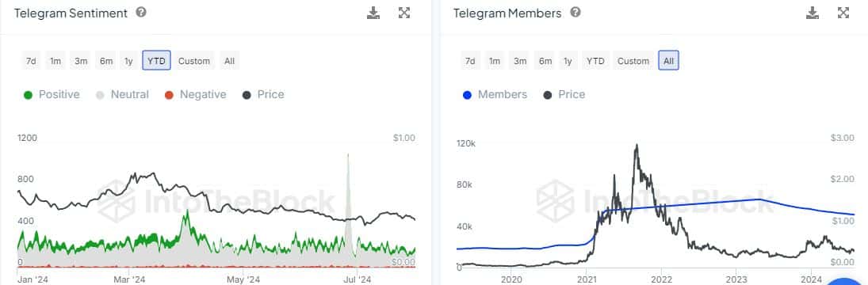Expand Telegram Members chart to fullscreen
The height and width of the screenshot is (285, 868).
(x=843, y=13)
